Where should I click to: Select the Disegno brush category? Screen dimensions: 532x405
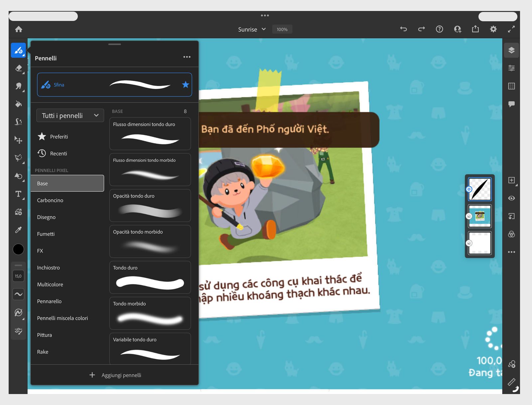(x=67, y=217)
